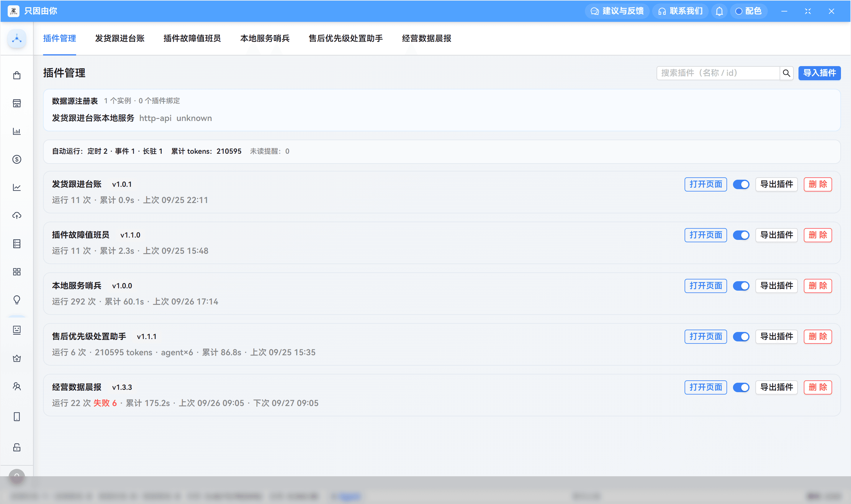Focus the 搜索插件 search field
Image resolution: width=851 pixels, height=504 pixels.
(718, 73)
